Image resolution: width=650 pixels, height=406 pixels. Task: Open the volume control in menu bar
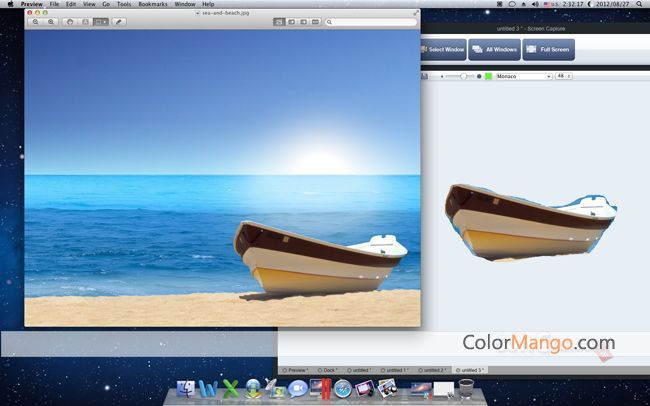(535, 4)
